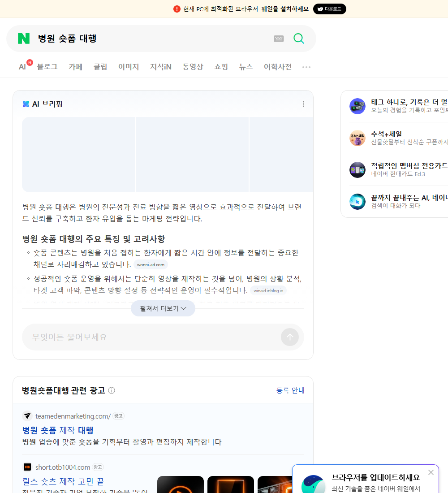
Task: Click the second orange-glow ad thumbnail
Action: [x=230, y=484]
